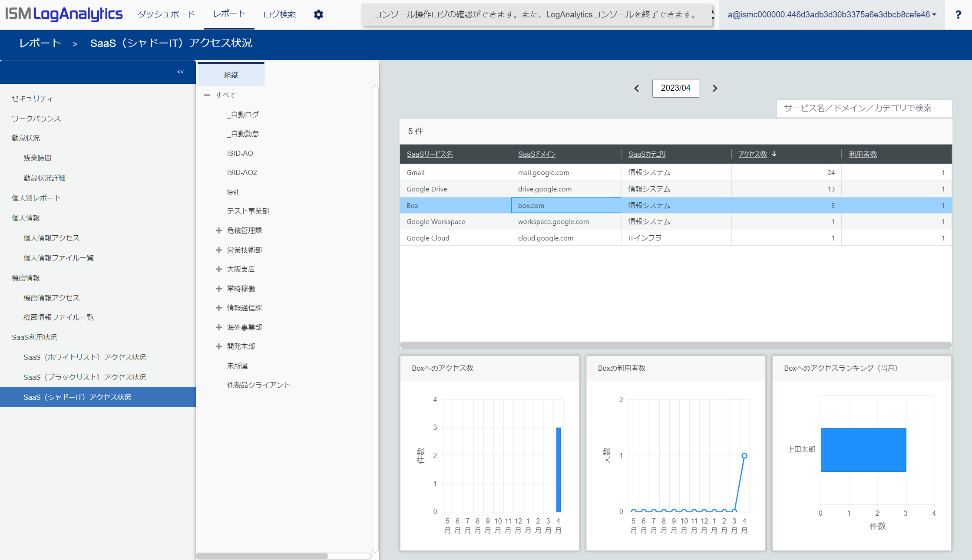This screenshot has width=972, height=560.
Task: Open SaaS（ホワイトリスト）アクセス状況
Action: tap(85, 357)
